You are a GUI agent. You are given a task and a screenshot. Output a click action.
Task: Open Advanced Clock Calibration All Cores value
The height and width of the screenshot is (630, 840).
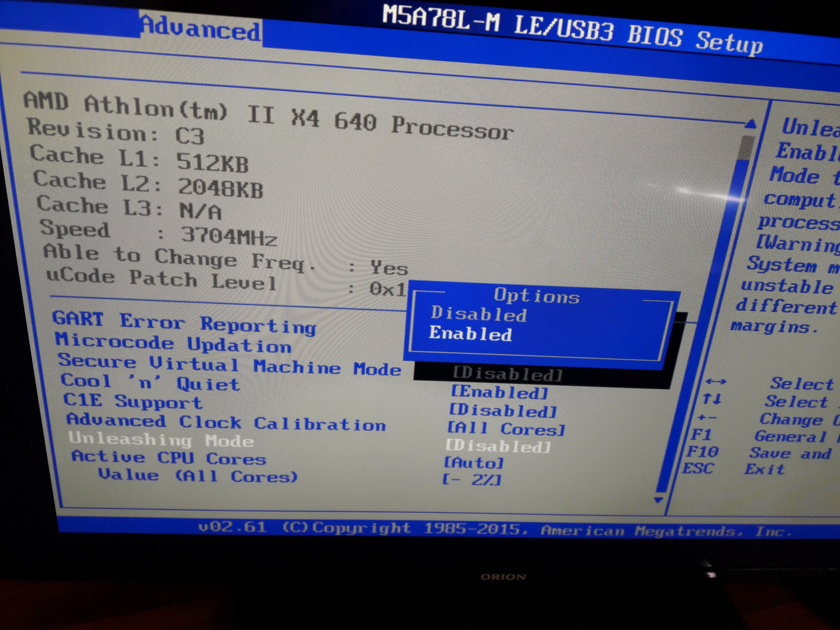(506, 429)
